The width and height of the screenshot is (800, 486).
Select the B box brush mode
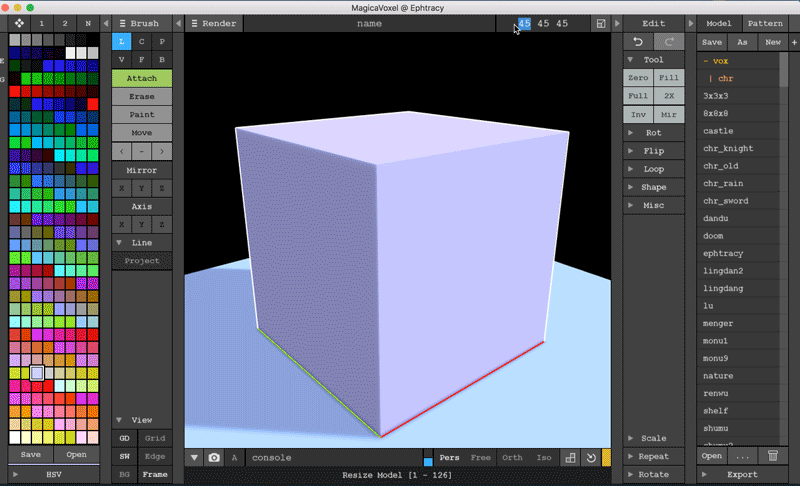pos(162,60)
